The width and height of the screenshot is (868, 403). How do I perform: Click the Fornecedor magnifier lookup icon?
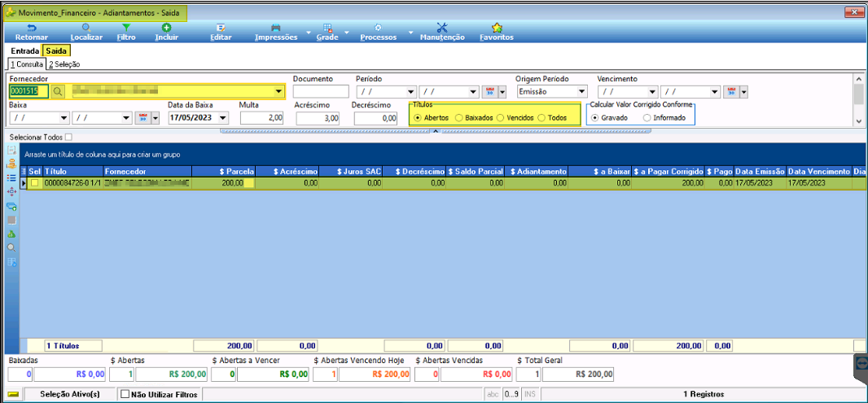[x=59, y=91]
